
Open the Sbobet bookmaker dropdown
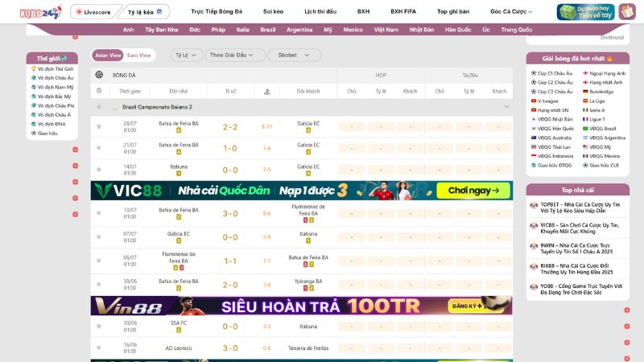pos(294,55)
